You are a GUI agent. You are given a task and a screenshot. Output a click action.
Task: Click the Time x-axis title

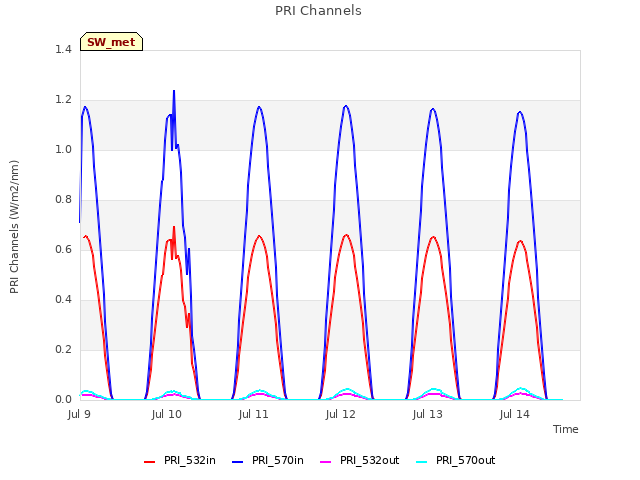pyautogui.click(x=565, y=429)
